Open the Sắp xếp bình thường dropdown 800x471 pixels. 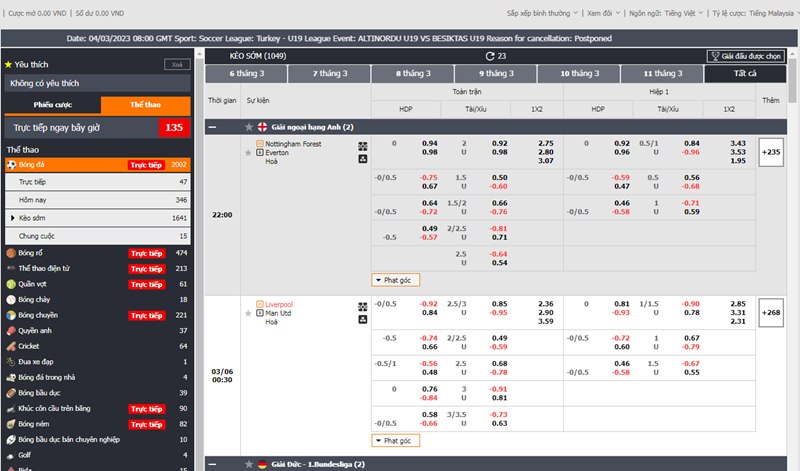coord(542,13)
